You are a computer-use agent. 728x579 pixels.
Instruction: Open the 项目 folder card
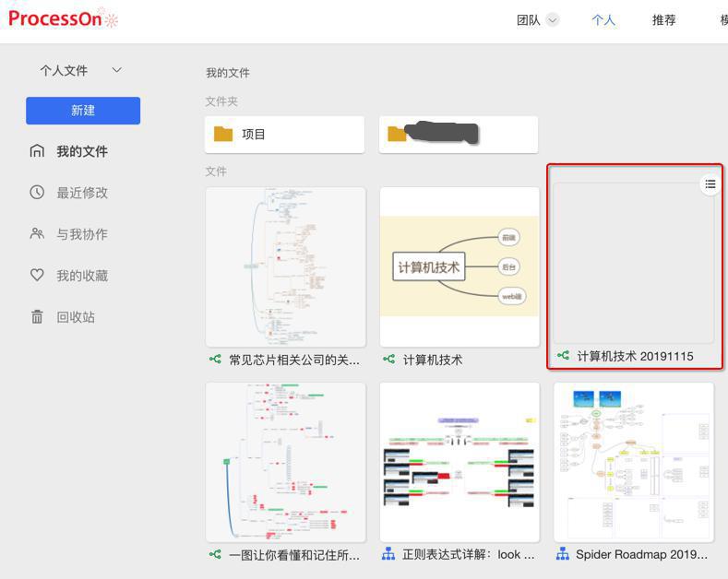point(284,134)
